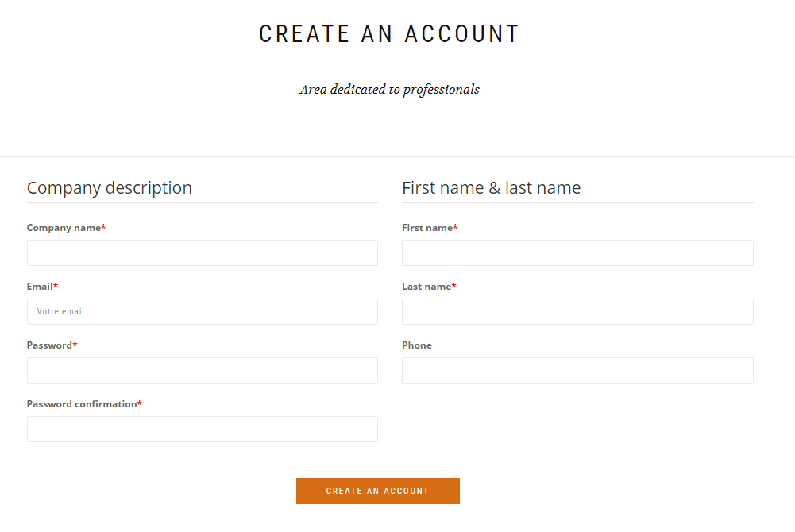Focus the Last name text box
This screenshot has width=795, height=532.
coord(577,312)
